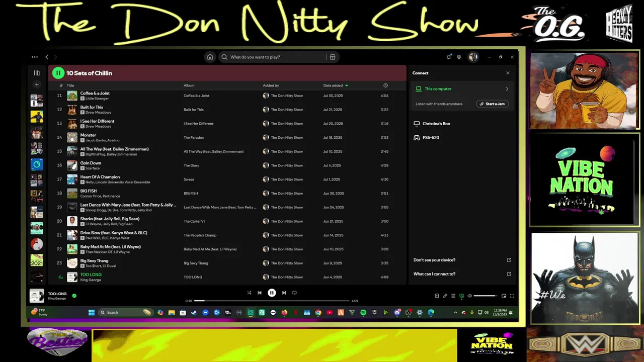Open album Sweat

click(189, 179)
